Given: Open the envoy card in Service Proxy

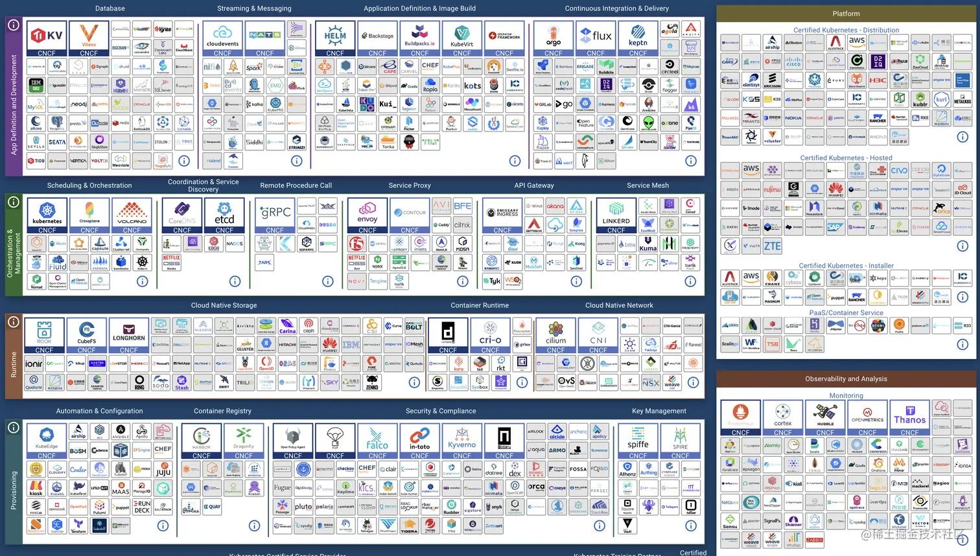Looking at the screenshot, I should (x=367, y=216).
